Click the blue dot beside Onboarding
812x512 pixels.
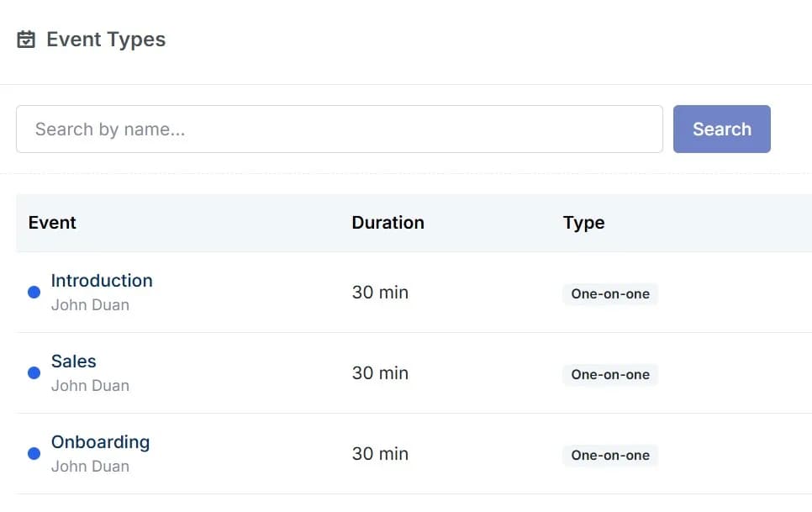(34, 454)
